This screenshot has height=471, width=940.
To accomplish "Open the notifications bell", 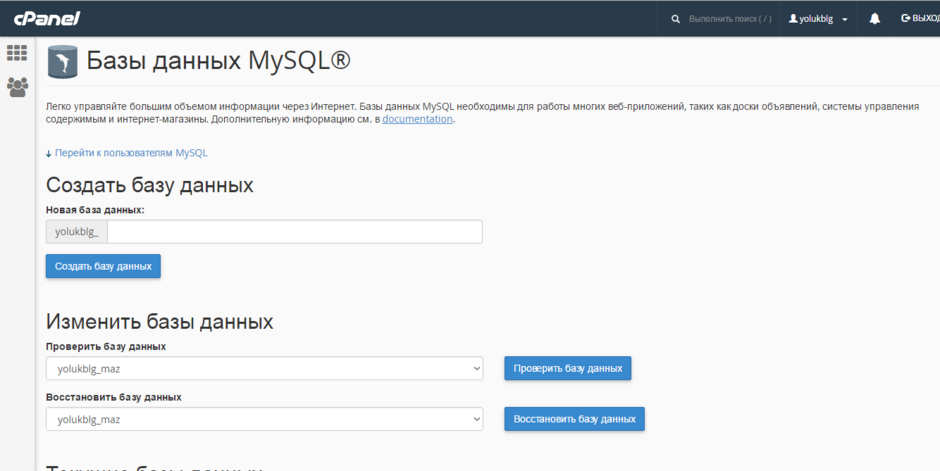I will tap(875, 19).
